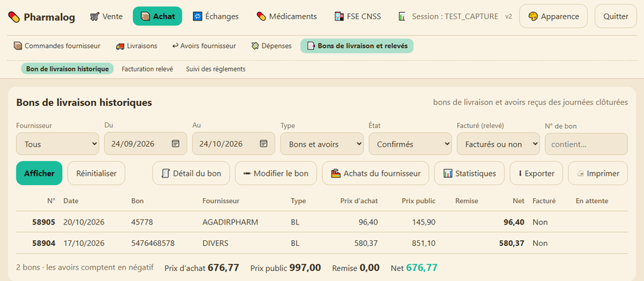
Task: Open the calendar picker for Au date
Action: [x=263, y=144]
